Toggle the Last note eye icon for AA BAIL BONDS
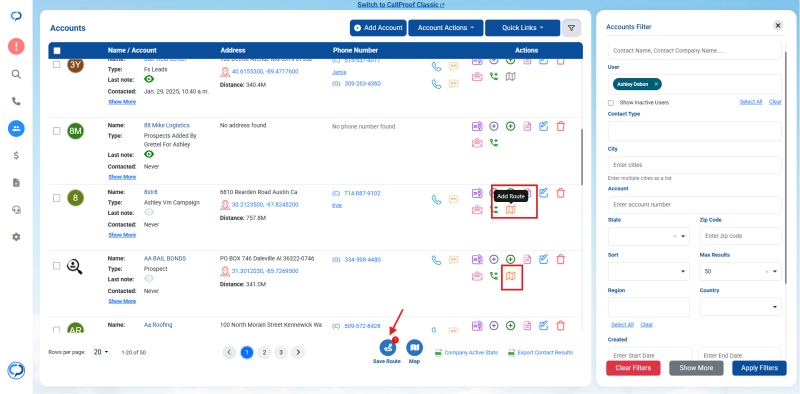This screenshot has width=800, height=394. click(x=149, y=279)
